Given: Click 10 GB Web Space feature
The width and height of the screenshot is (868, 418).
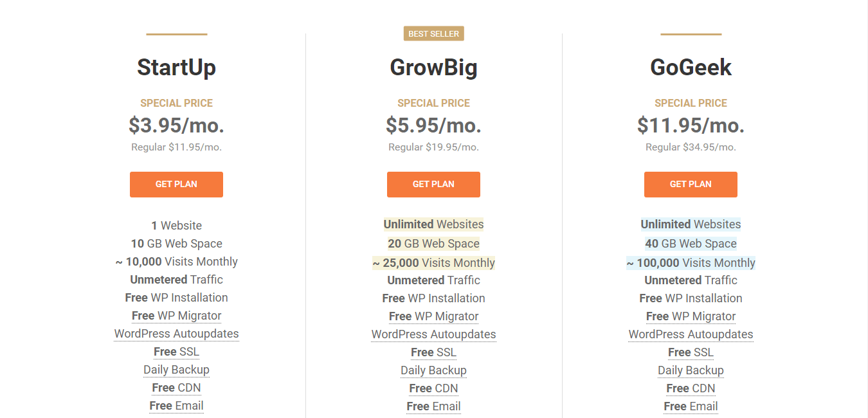Looking at the screenshot, I should (176, 244).
